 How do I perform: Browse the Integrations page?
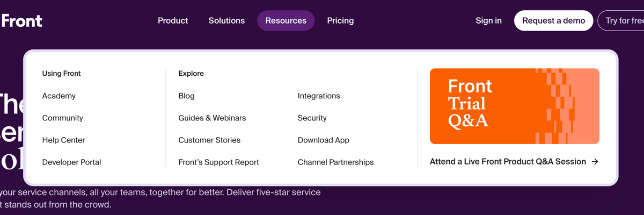[319, 96]
